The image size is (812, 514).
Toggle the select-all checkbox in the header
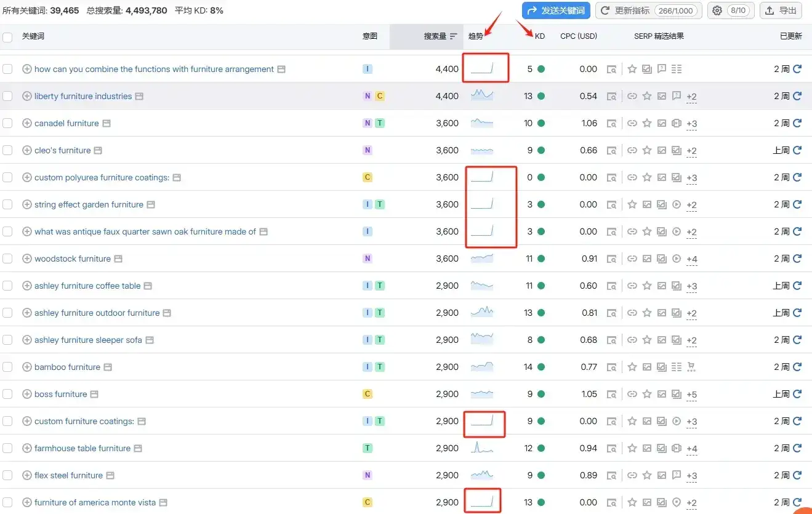click(x=7, y=37)
